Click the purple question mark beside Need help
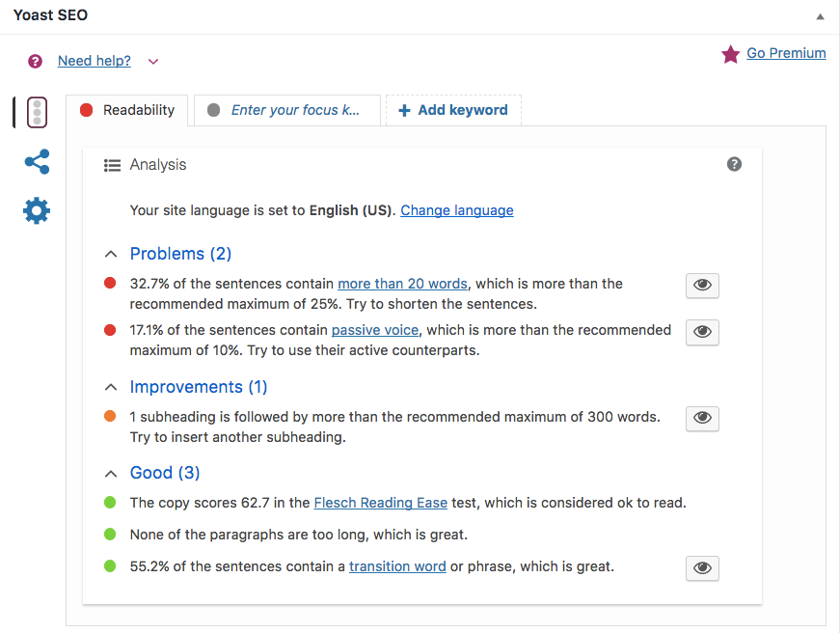Viewport: 840px width, 633px height. tap(35, 60)
